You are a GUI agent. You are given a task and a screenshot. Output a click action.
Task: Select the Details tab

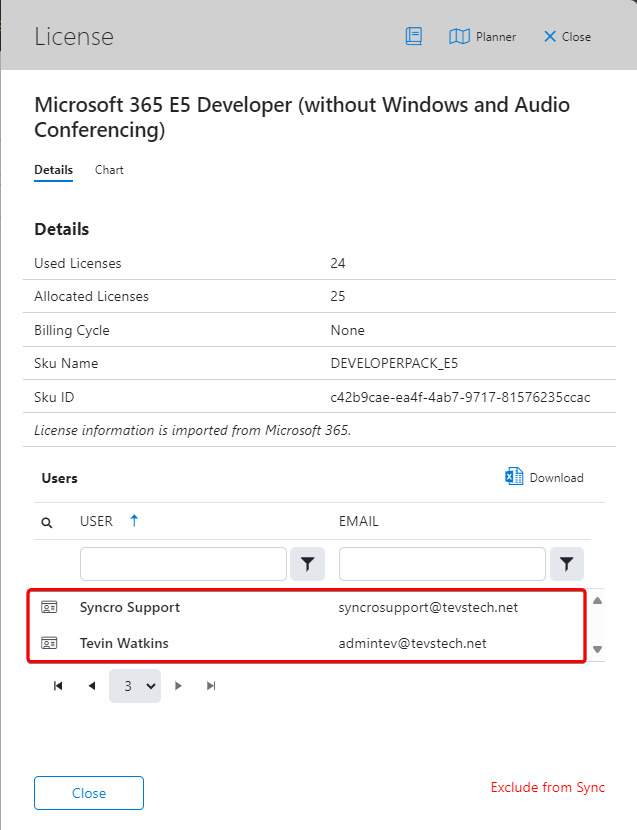tap(53, 170)
